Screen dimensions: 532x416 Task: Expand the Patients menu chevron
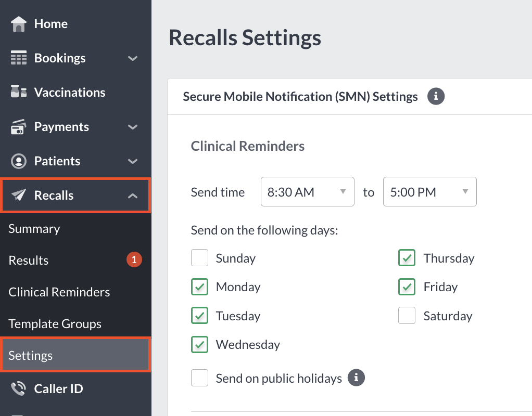coord(133,161)
